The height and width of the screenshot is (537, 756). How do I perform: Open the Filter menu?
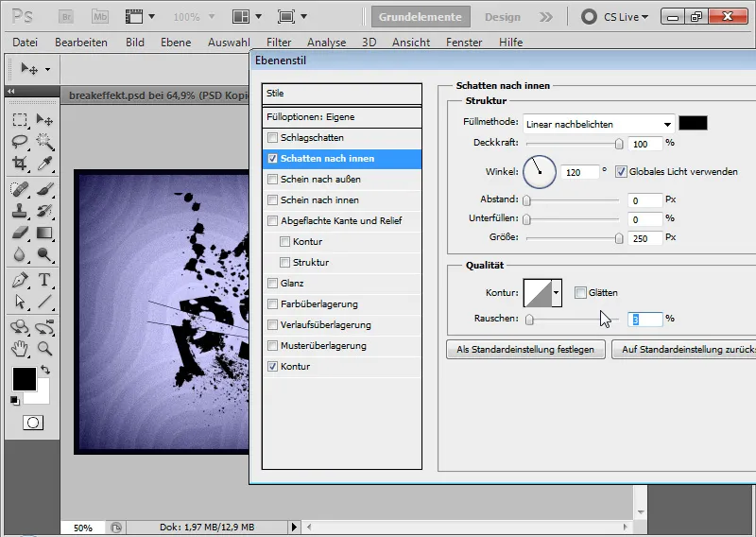pos(279,43)
